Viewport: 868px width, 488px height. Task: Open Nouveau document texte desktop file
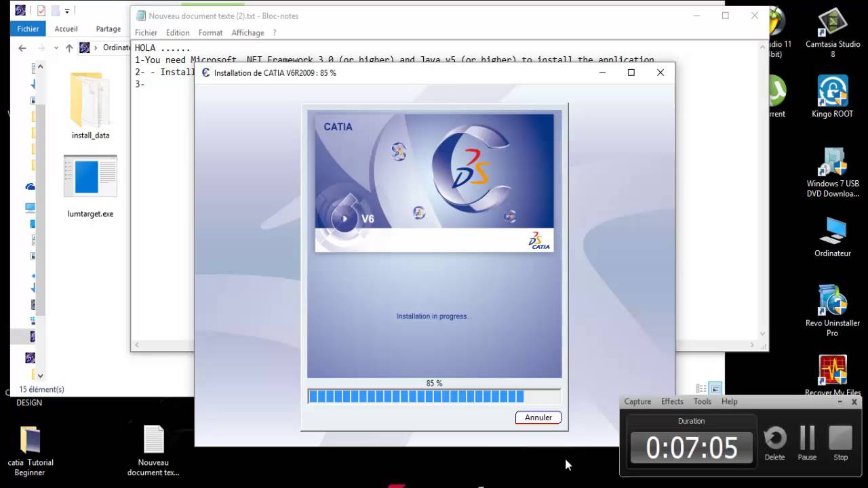click(153, 451)
